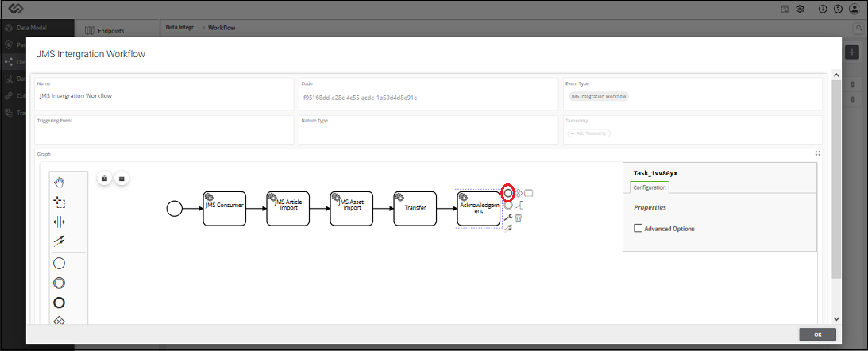Click the info icon in top bar
This screenshot has width=868, height=351.
823,9
